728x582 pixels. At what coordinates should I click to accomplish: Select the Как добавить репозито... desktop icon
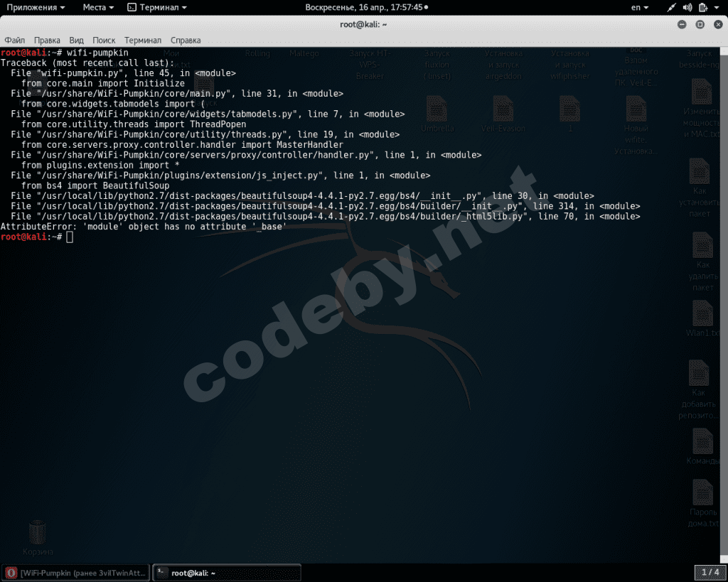point(698,390)
